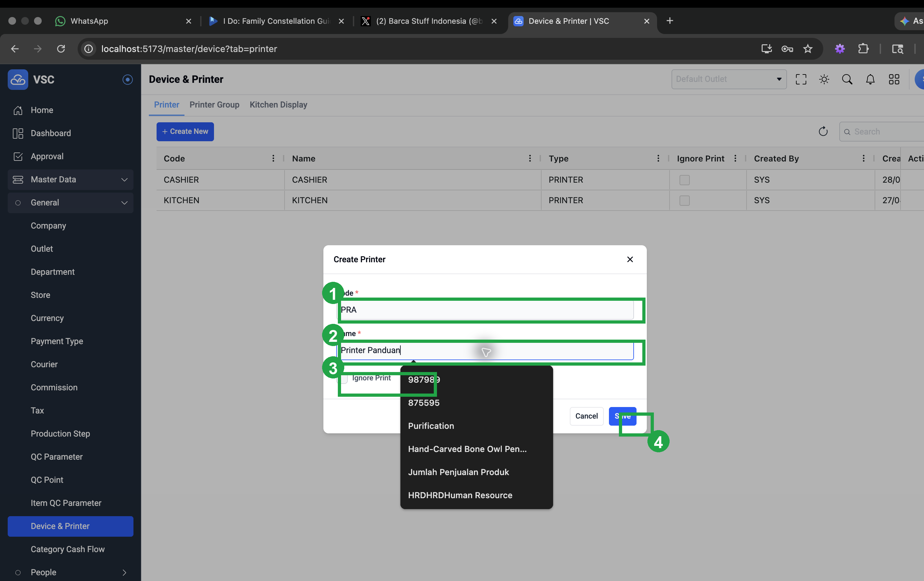Switch to the Printer Group tab
924x581 pixels.
tap(214, 105)
